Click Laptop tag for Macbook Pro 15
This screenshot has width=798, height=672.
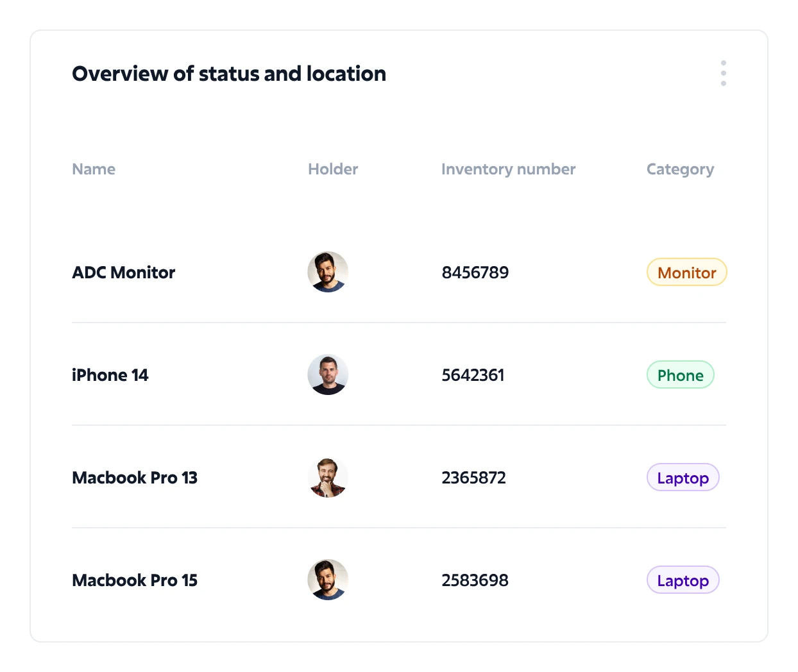pyautogui.click(x=683, y=580)
